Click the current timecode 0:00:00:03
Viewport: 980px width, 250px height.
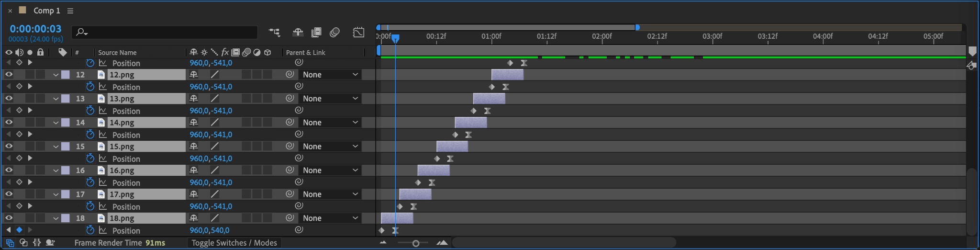[x=35, y=29]
